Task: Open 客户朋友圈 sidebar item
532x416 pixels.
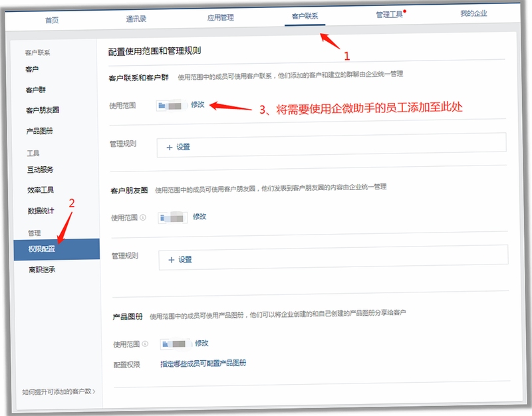Action: click(43, 110)
